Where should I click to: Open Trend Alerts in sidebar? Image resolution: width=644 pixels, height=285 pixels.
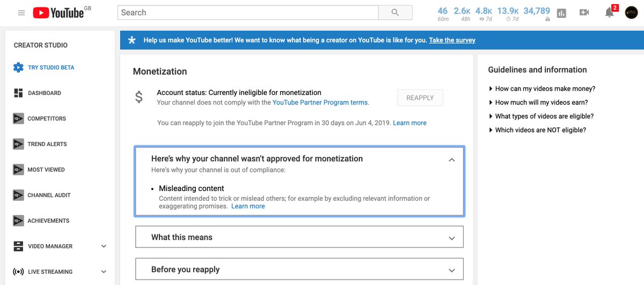click(47, 144)
